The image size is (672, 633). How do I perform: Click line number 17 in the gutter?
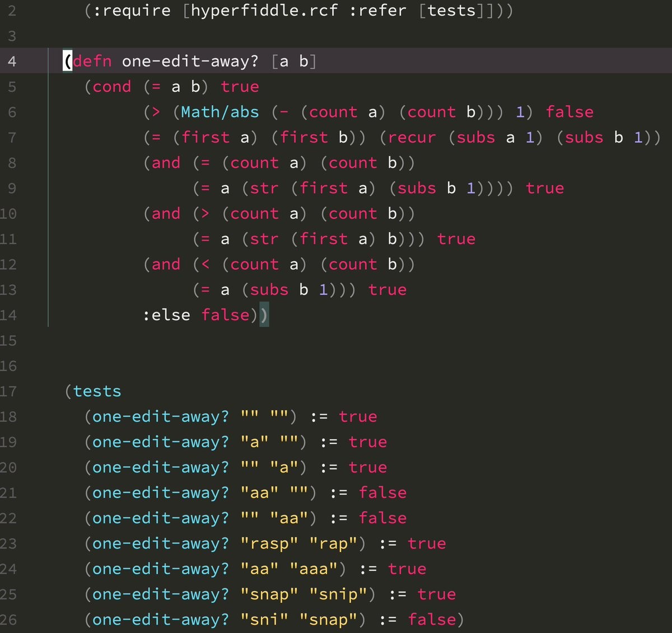coord(8,391)
